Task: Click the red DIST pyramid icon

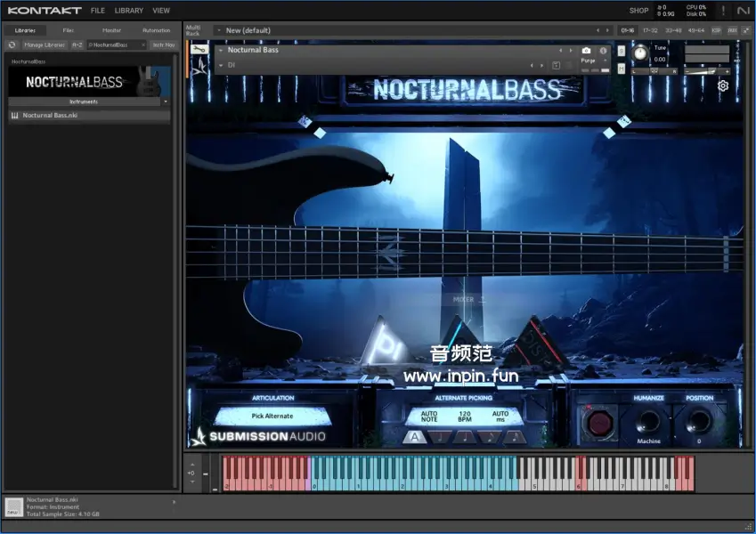Action: (538, 341)
